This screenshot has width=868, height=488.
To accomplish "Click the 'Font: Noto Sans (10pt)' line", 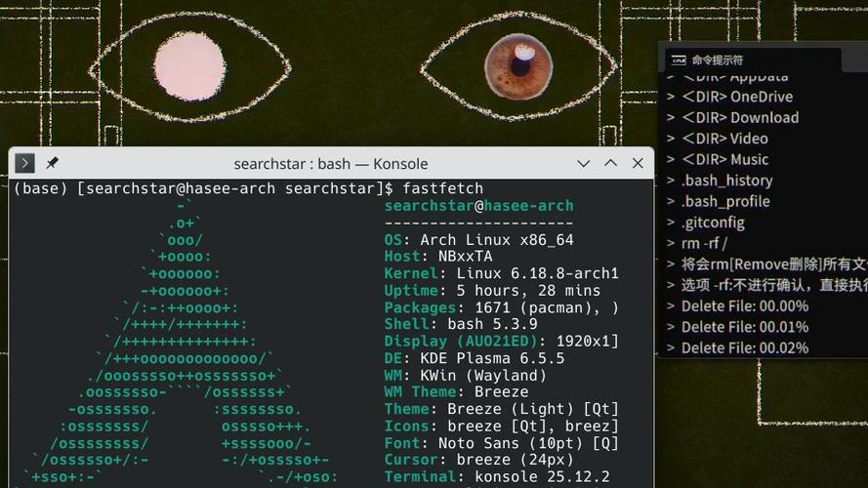I will (502, 443).
